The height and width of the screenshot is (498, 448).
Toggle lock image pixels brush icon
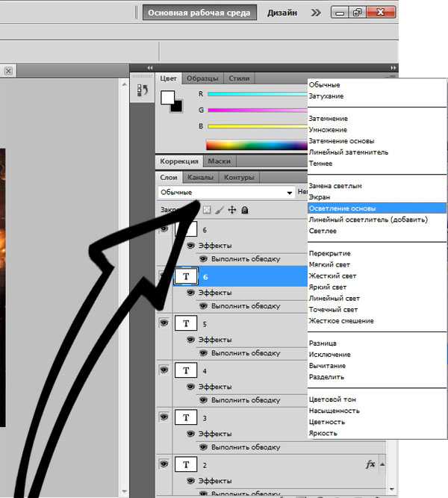pos(220,210)
